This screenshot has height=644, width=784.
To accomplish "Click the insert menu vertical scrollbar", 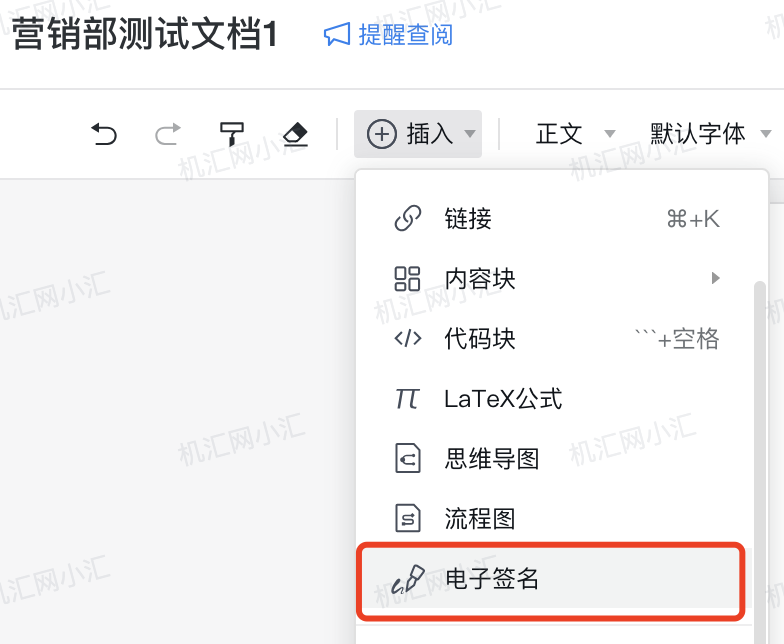I will pos(760,460).
